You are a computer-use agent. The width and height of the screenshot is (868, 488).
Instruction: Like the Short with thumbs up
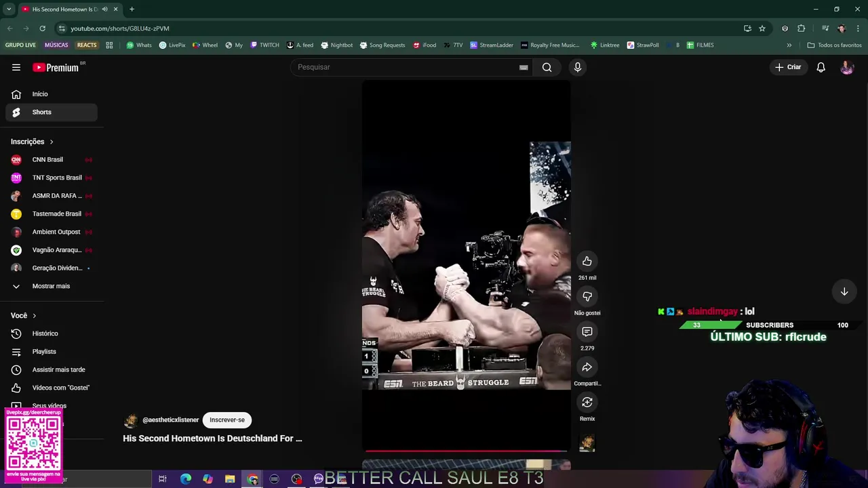tap(587, 261)
